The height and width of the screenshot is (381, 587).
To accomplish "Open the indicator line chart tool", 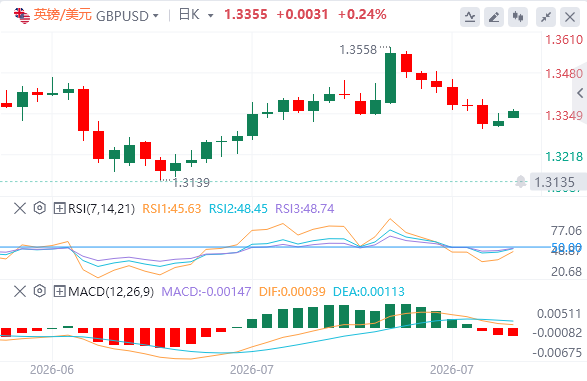I will click(470, 17).
